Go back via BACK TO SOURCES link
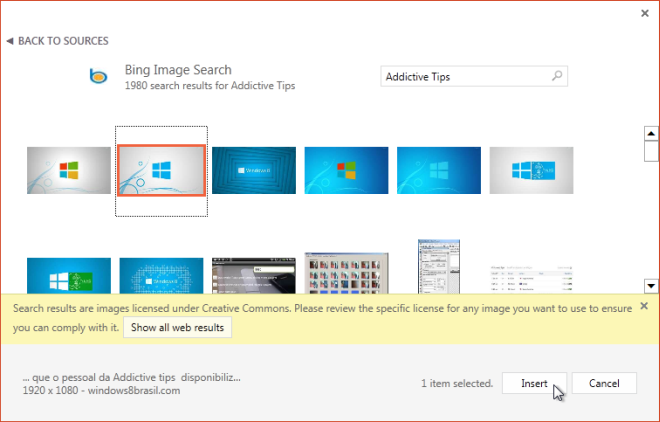The width and height of the screenshot is (660, 422). [58, 41]
